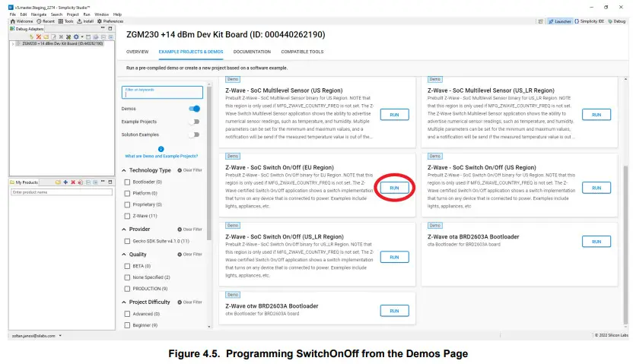Toggle the Demos switch off

(194, 109)
